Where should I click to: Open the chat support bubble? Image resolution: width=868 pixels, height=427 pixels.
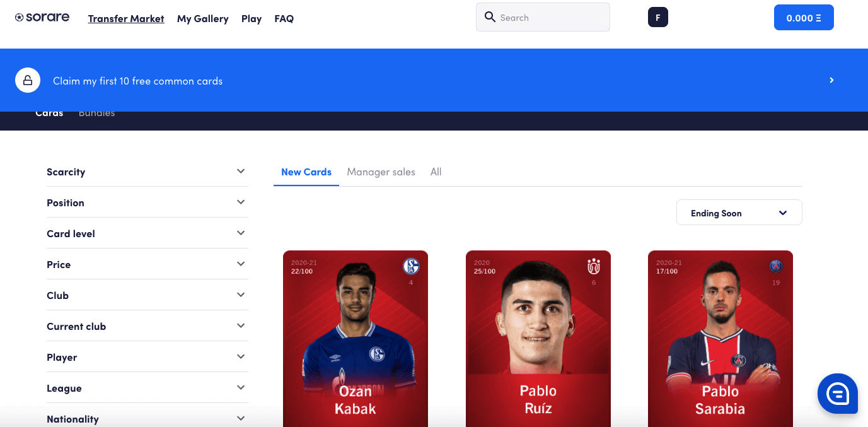(837, 394)
